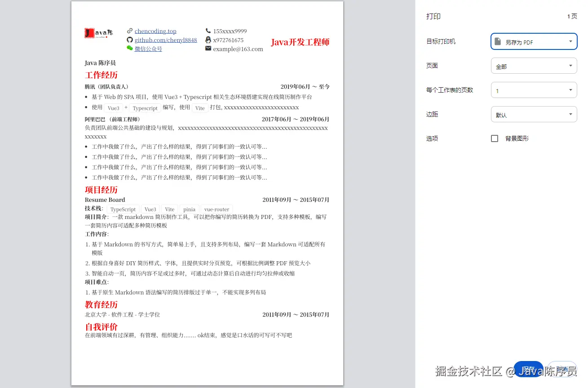The width and height of the screenshot is (588, 388).
Task: Click the bullet starting '基于 Web 的 SPA 项目'
Action: click(202, 97)
